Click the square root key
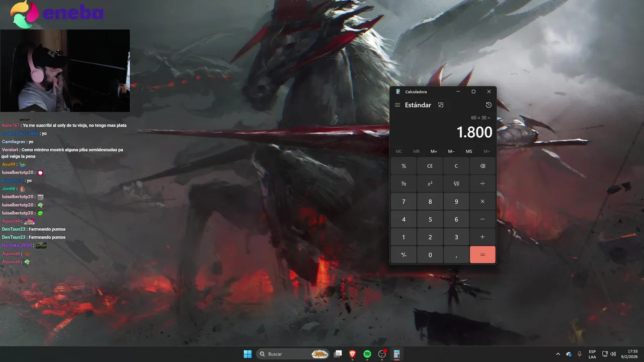 click(456, 184)
